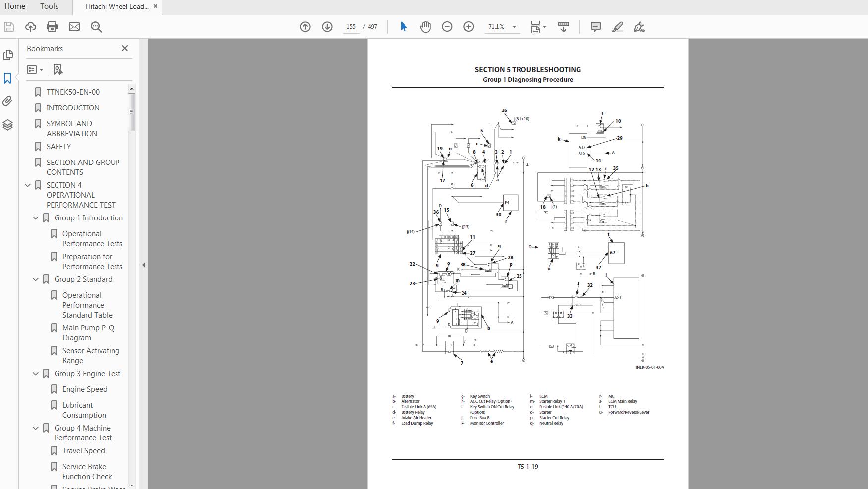Collapse the SECTION 4 OPERATIONAL PERFORMANCE TEST bookmark
Image resolution: width=868 pixels, height=489 pixels.
(27, 185)
